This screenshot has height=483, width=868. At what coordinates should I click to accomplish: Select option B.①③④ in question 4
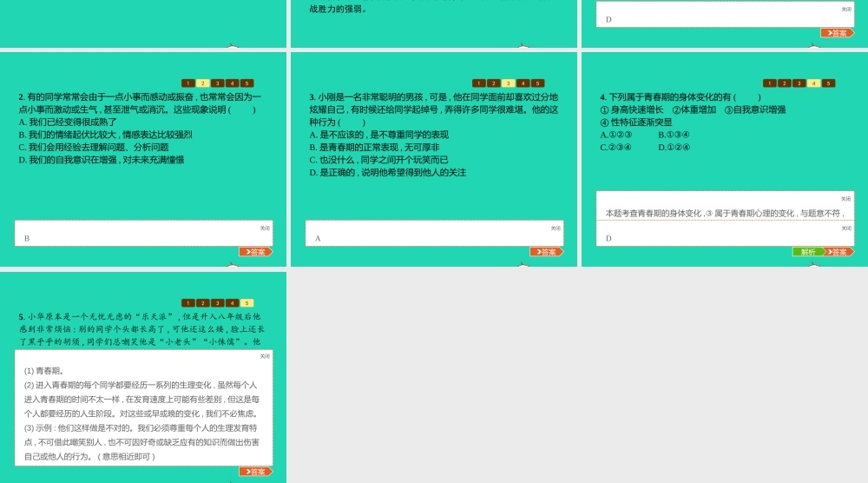coord(674,135)
